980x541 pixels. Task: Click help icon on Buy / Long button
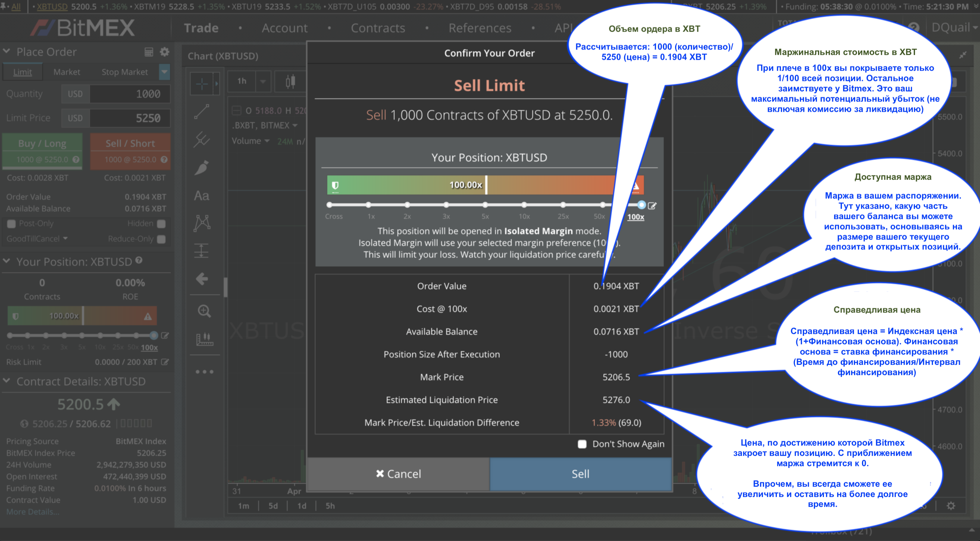(x=76, y=159)
